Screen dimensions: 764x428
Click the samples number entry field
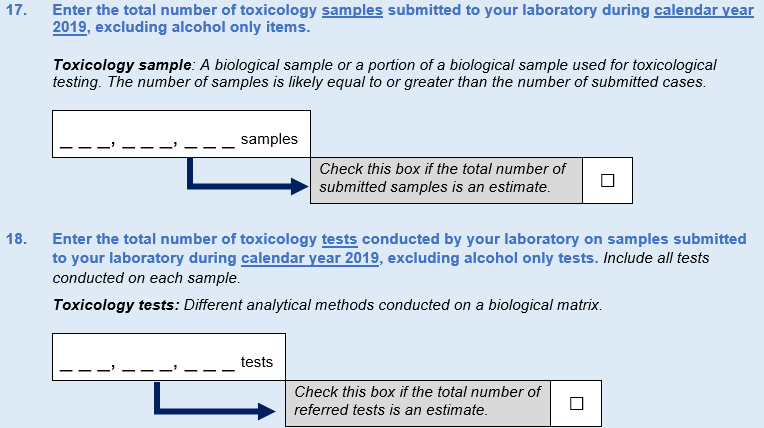tap(148, 140)
